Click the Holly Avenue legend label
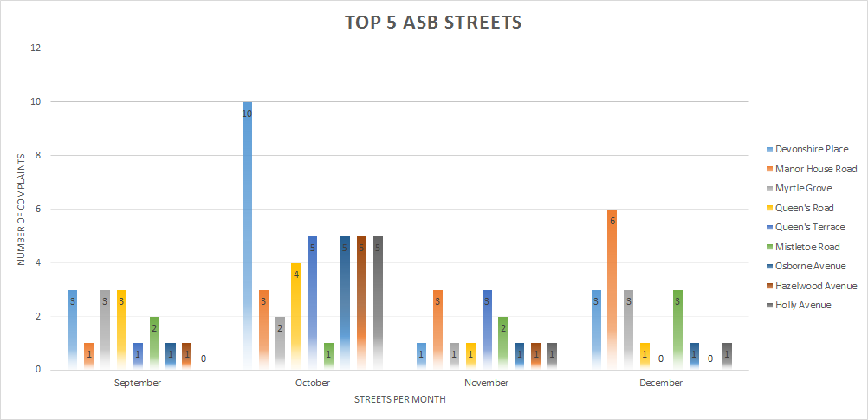Screen dimensions: 868x420 (803, 305)
